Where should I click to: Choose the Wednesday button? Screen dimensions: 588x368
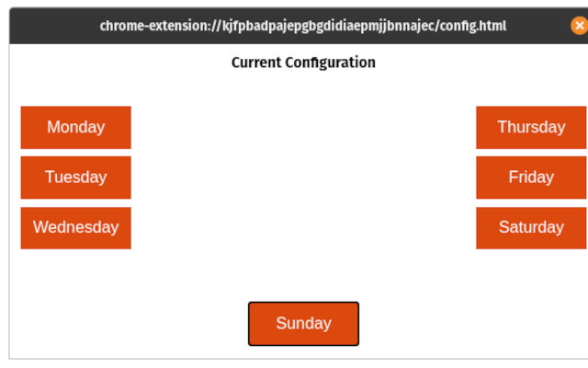point(75,227)
